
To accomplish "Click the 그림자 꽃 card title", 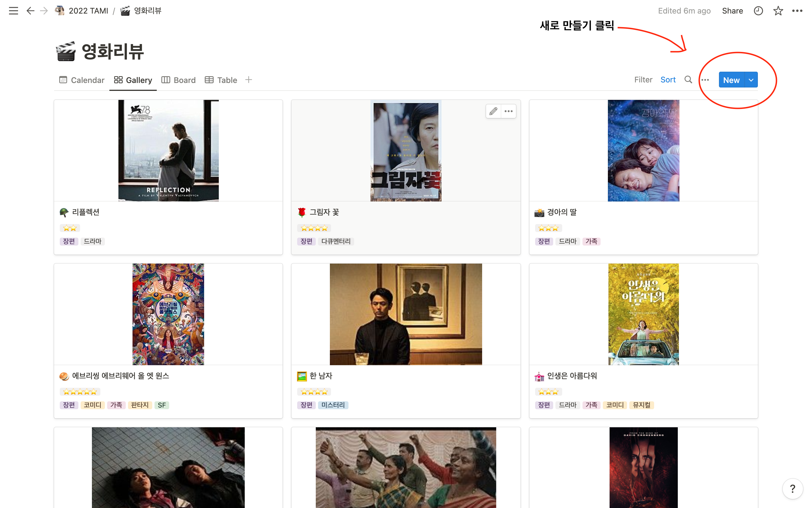I will (x=324, y=212).
